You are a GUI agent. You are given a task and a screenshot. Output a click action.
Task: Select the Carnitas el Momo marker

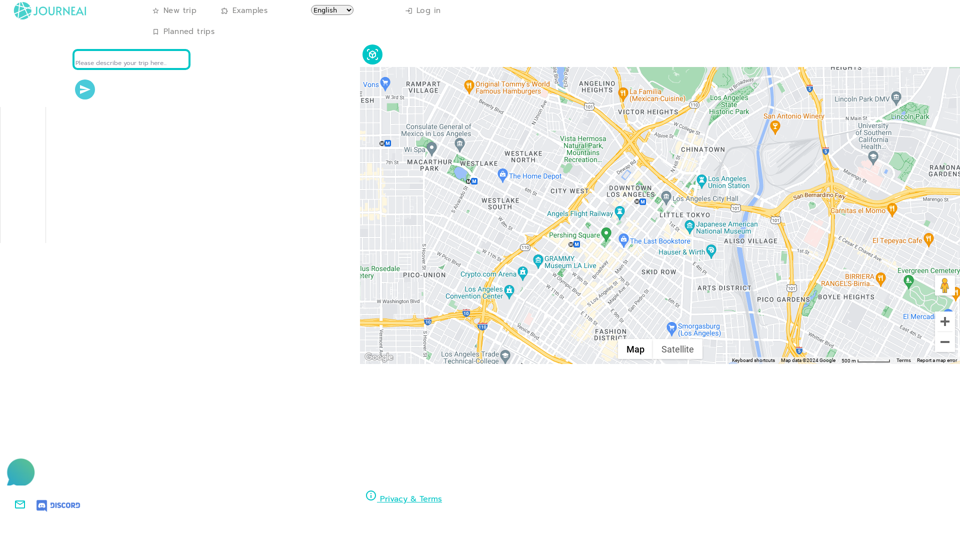[892, 209]
